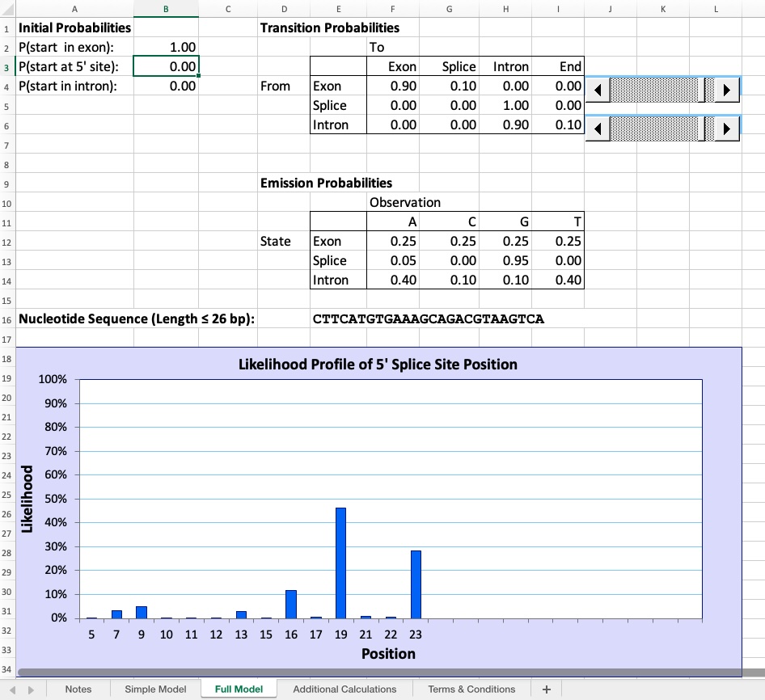Select Intron emission of T 0.40

click(x=558, y=280)
